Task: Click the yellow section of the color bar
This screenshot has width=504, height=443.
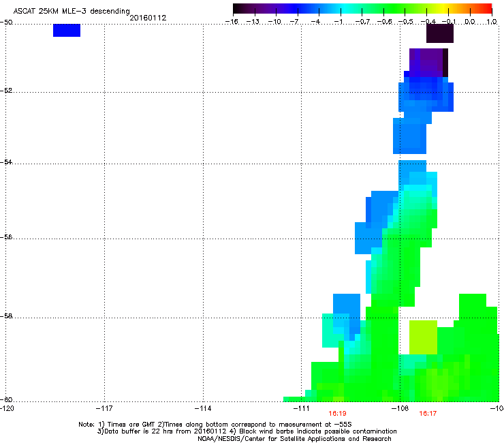Action: (443, 9)
